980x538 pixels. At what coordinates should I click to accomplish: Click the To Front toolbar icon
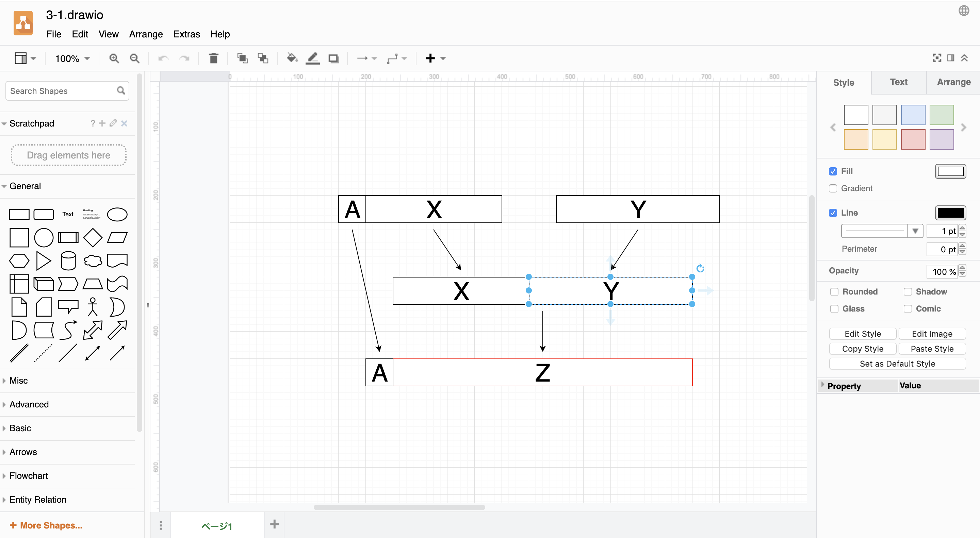click(242, 58)
